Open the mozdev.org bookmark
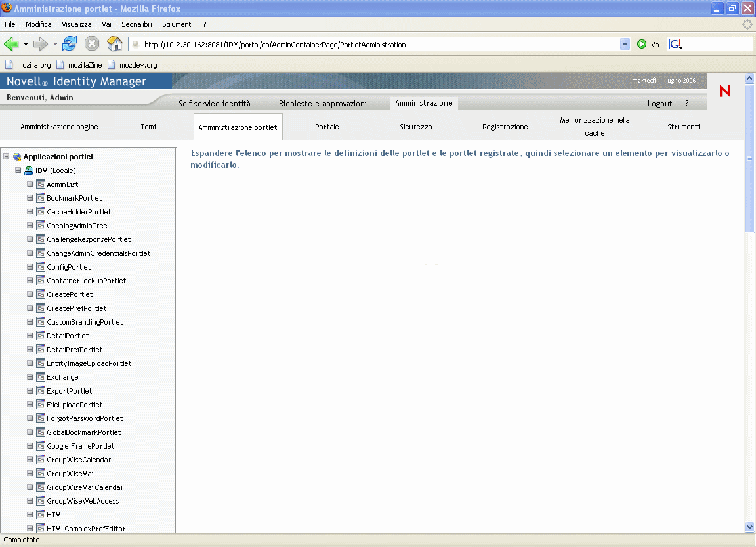 133,64
